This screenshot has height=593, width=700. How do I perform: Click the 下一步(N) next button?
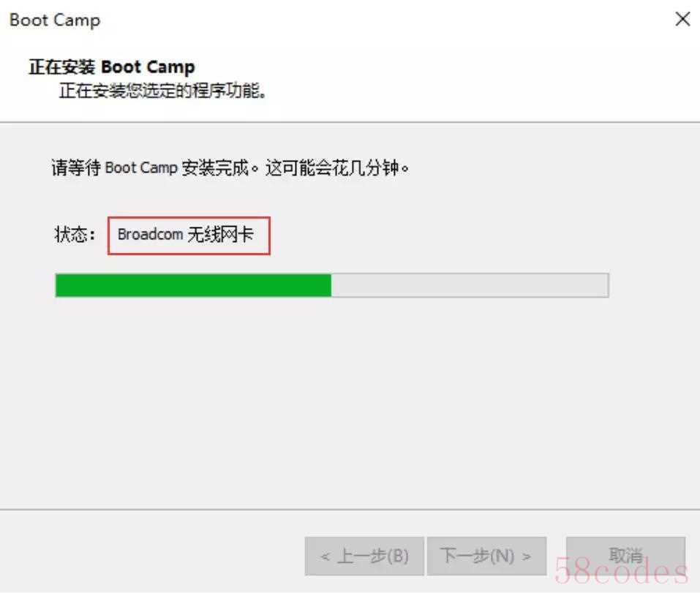pyautogui.click(x=486, y=556)
